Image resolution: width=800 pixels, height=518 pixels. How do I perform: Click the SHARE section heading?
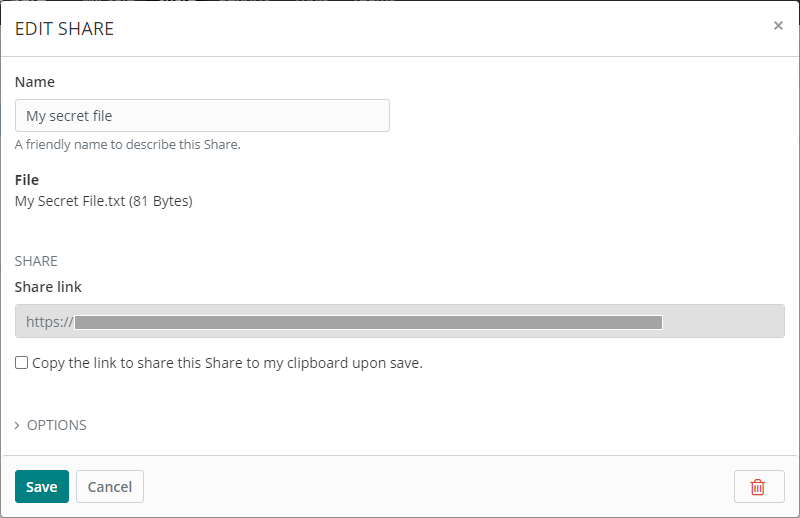[36, 261]
